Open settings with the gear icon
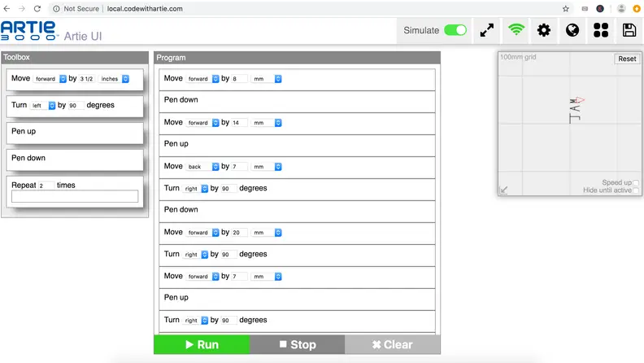The image size is (644, 363). (x=544, y=30)
